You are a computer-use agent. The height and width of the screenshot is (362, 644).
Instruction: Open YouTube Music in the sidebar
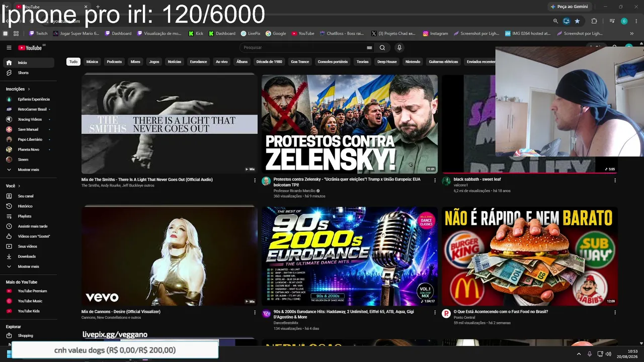click(29, 301)
